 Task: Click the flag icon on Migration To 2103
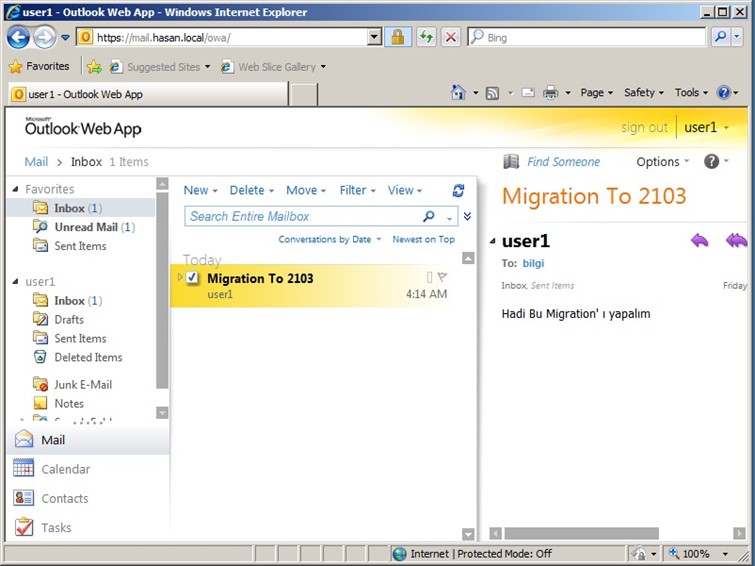pos(443,277)
